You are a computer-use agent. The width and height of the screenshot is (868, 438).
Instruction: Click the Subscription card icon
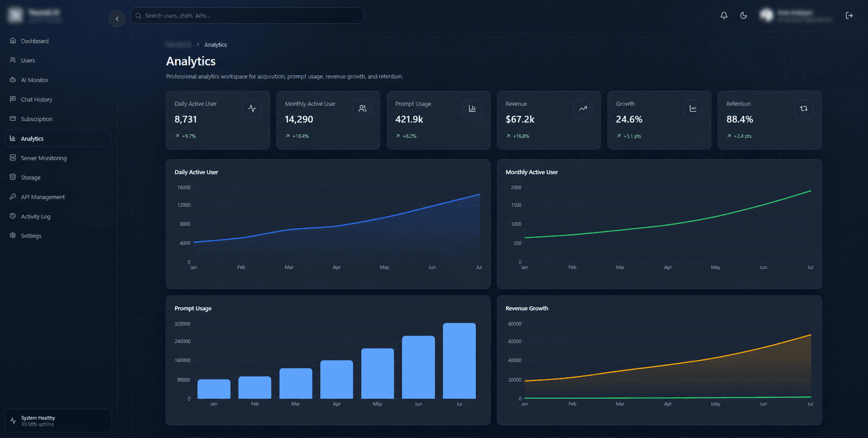13,118
